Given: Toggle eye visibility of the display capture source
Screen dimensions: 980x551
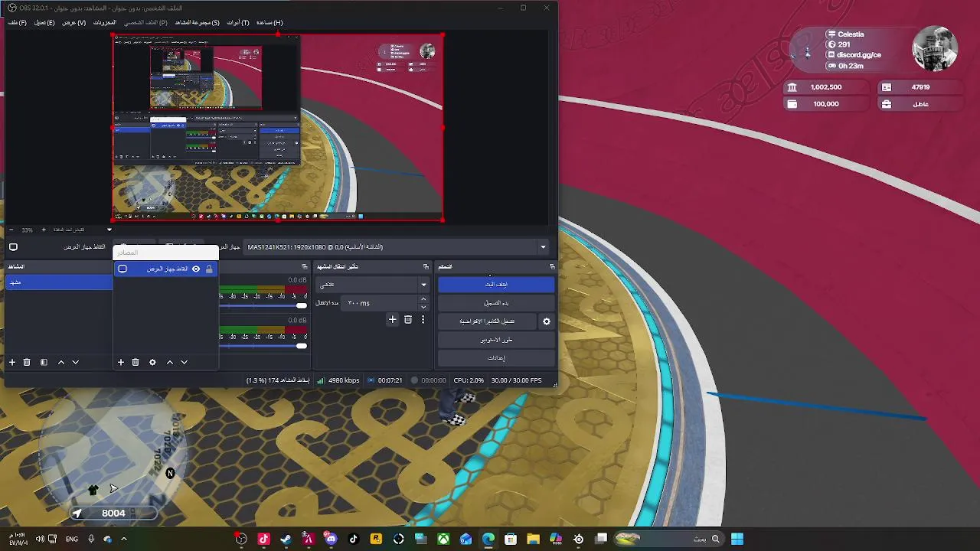Looking at the screenshot, I should tap(196, 269).
